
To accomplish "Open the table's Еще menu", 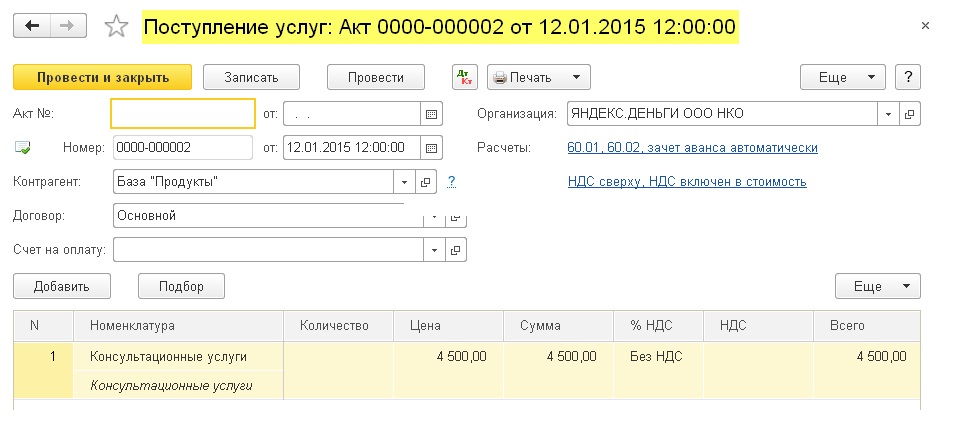I will (x=878, y=286).
